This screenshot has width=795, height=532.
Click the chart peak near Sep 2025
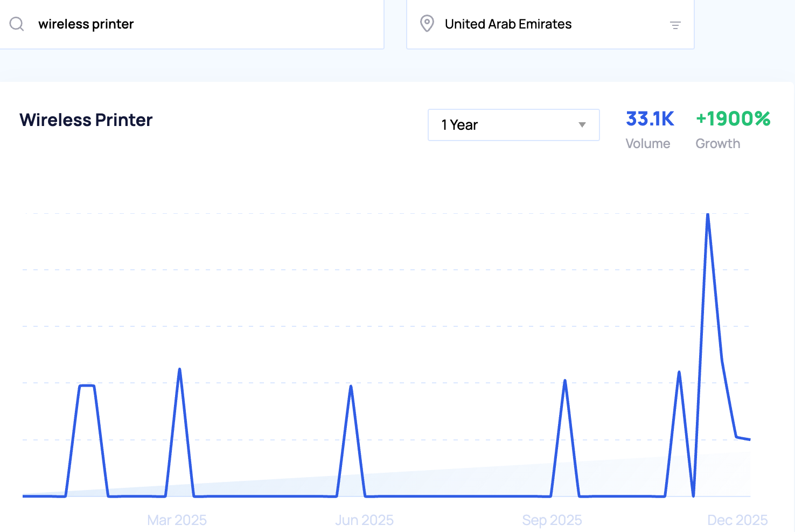coord(565,381)
